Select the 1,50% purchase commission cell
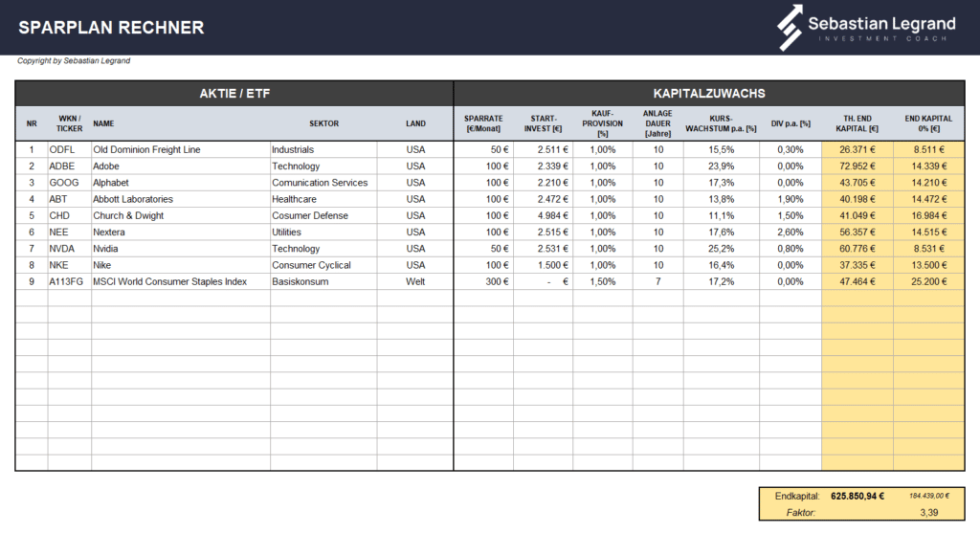980x533 pixels. tap(603, 281)
